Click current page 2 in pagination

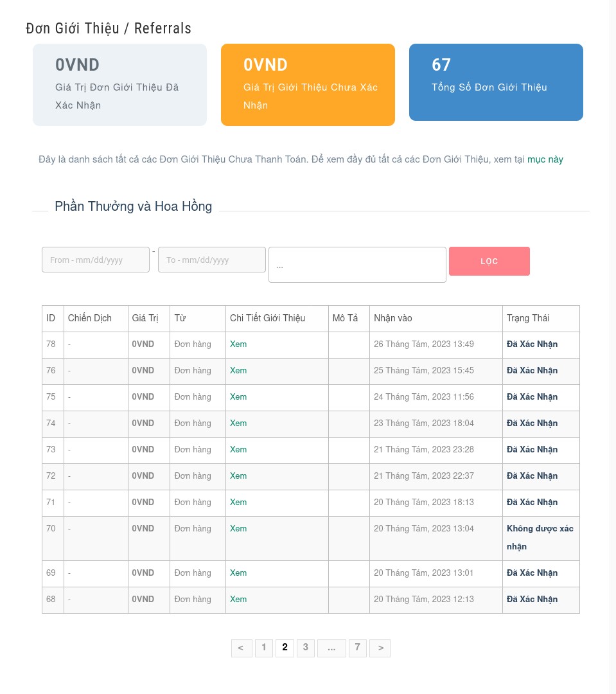[285, 648]
